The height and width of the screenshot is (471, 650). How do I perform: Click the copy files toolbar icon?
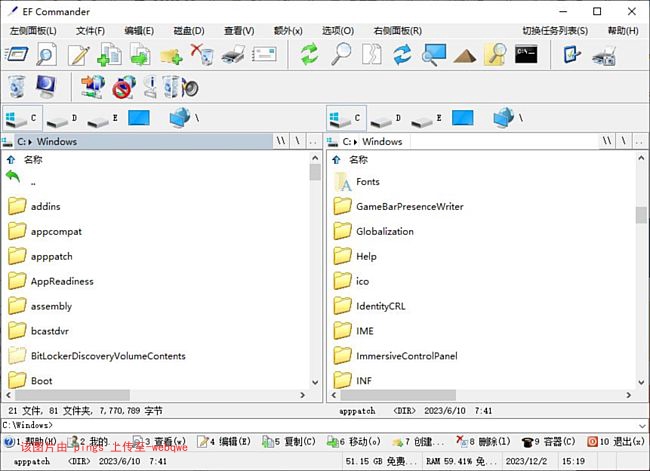pos(109,55)
